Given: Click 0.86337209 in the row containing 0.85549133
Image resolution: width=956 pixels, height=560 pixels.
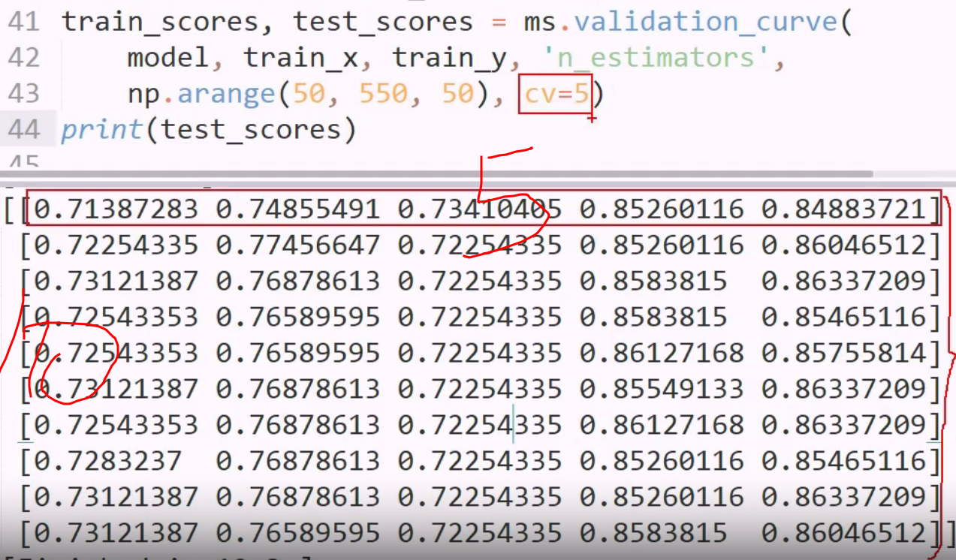Looking at the screenshot, I should (x=843, y=388).
